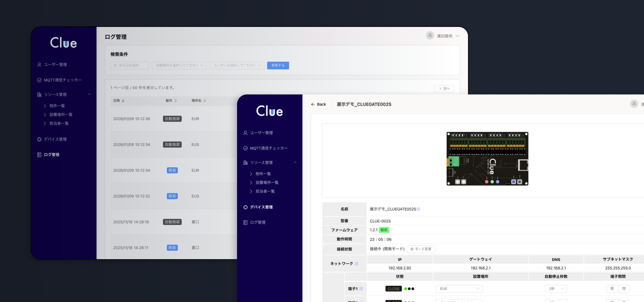The height and width of the screenshot is (302, 644).
Task: Click MQTT通信チェッカー check icon in front sidebar
Action: [246, 148]
